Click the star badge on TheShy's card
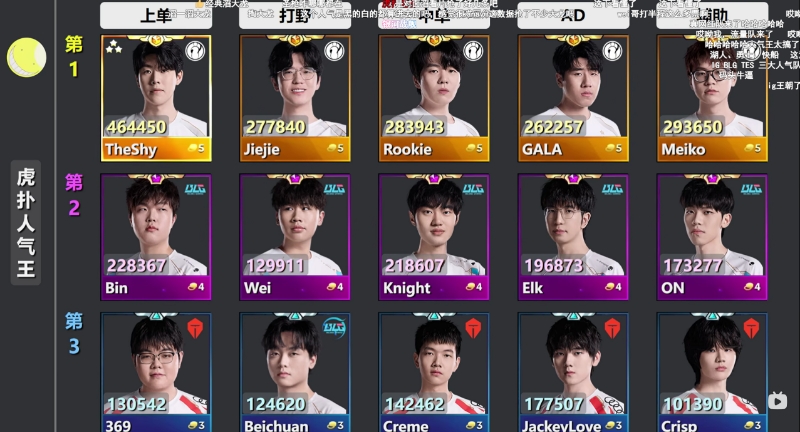Image resolution: width=800 pixels, height=432 pixels. point(114,48)
